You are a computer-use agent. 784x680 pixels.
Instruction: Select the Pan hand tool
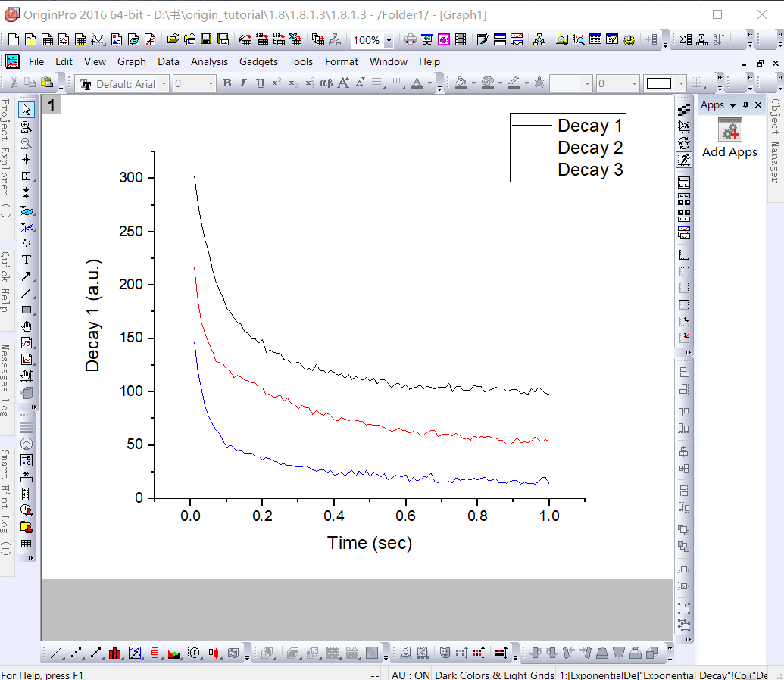[27, 326]
